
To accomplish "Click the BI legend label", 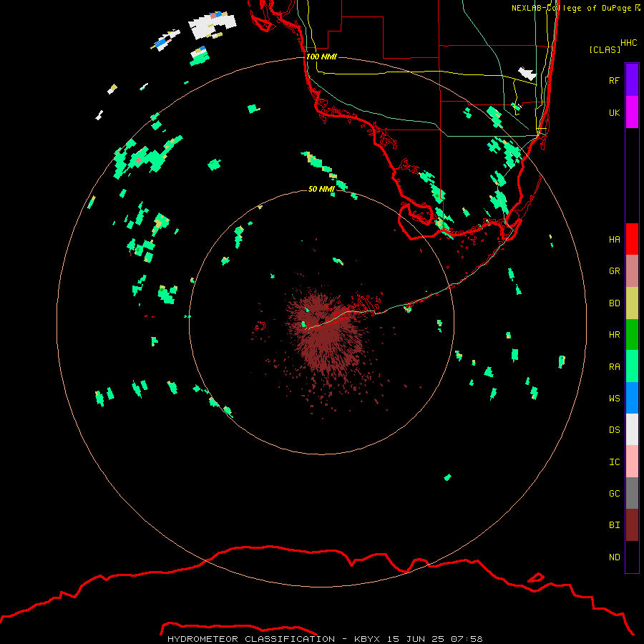I will (614, 525).
